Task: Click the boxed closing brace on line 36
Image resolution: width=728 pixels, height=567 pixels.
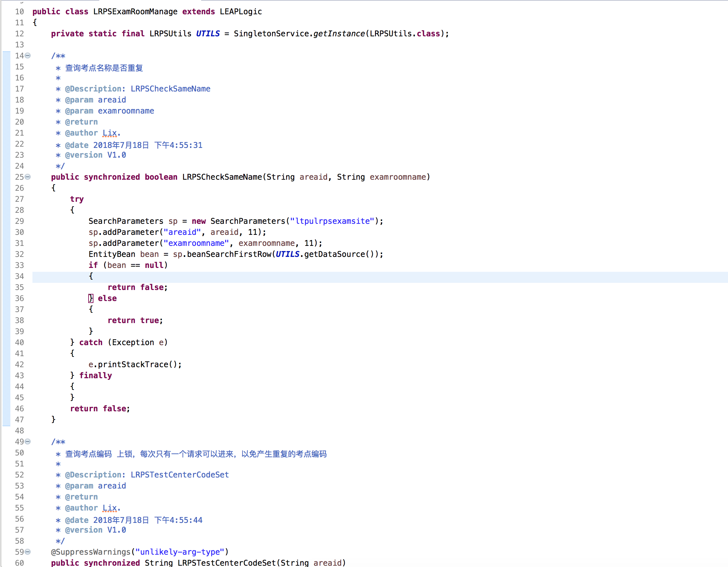Action: click(91, 298)
